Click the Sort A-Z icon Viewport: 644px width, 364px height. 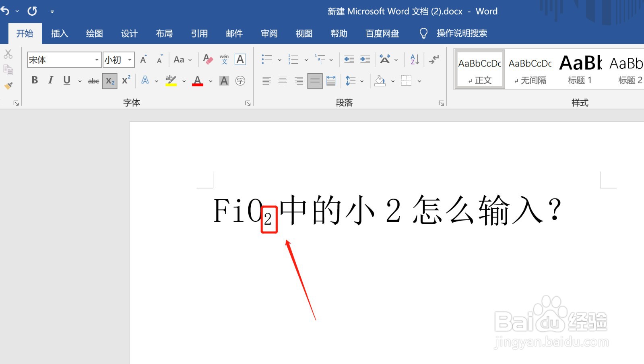point(415,60)
